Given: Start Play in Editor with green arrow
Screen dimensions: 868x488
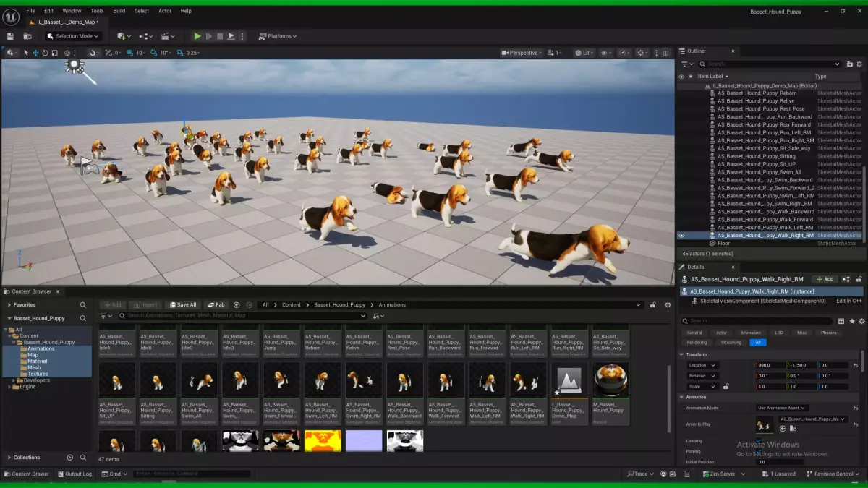Looking at the screenshot, I should [x=197, y=36].
